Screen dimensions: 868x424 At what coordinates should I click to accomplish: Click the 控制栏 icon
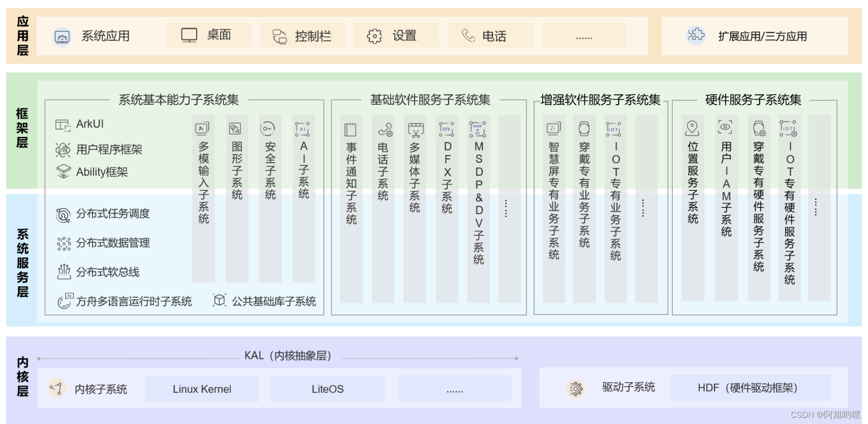click(x=280, y=36)
